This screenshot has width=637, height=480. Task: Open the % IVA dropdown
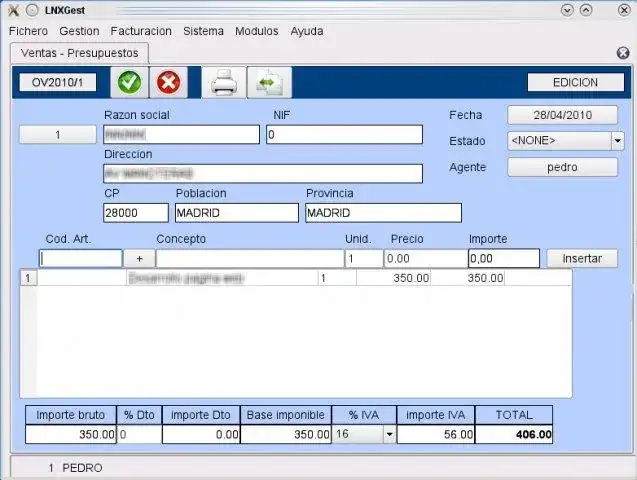389,435
